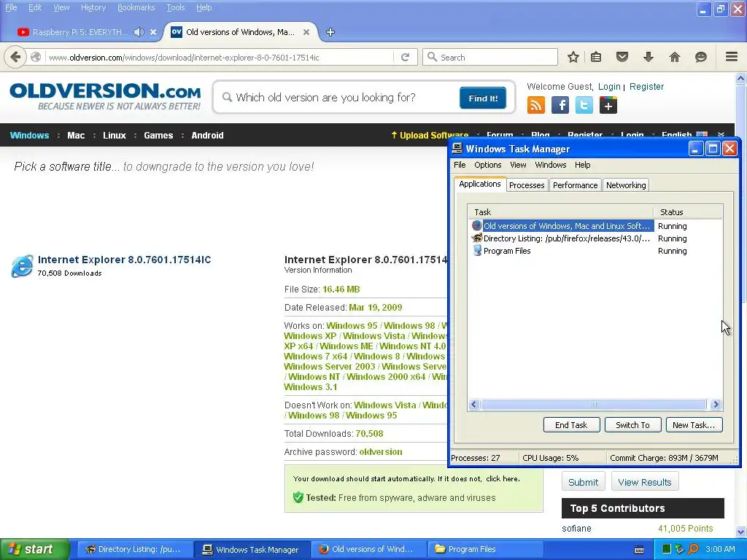The width and height of the screenshot is (747, 560).
Task: Click the End Task button
Action: tap(571, 425)
